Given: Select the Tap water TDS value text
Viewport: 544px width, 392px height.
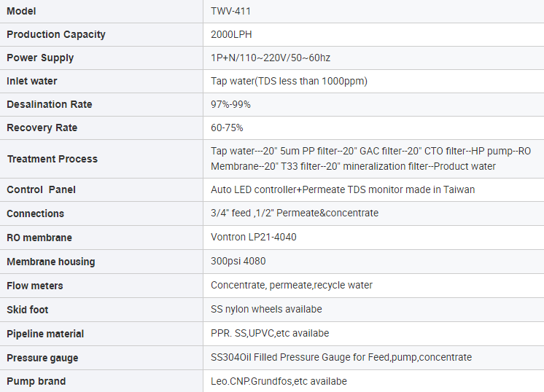Looking at the screenshot, I should point(289,81).
